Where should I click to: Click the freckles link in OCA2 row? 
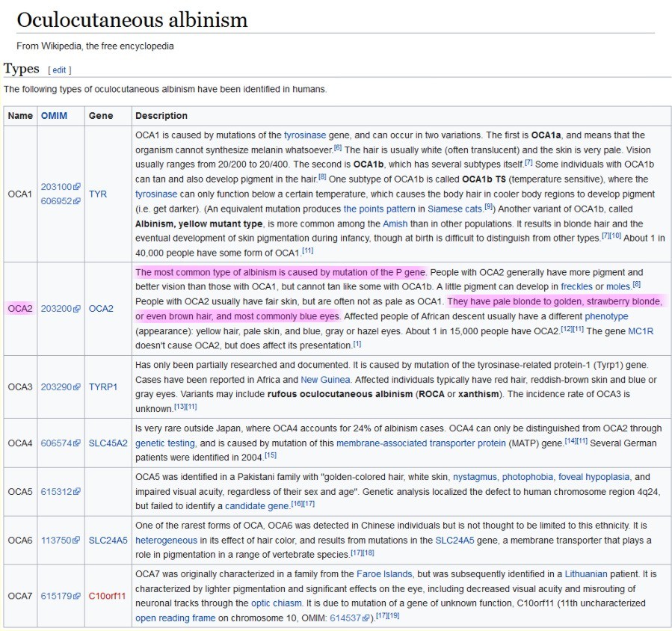[576, 286]
